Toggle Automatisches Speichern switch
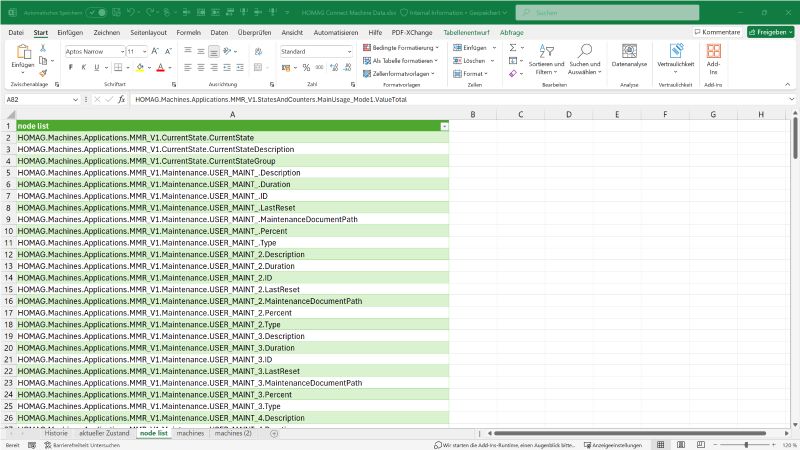Screen dimensions: 800x450 click(x=96, y=12)
